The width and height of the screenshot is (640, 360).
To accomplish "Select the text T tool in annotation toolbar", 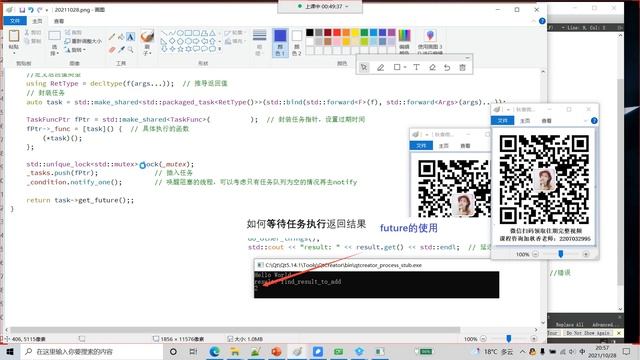I will [416, 67].
